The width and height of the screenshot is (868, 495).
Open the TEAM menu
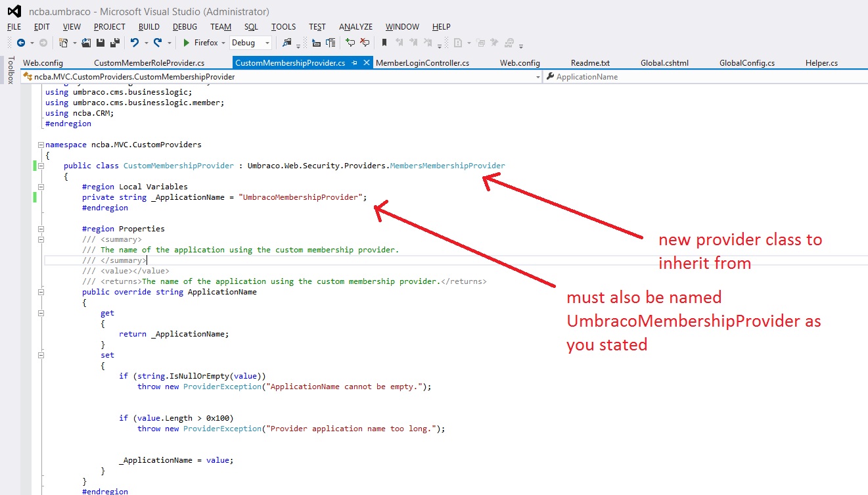[221, 27]
